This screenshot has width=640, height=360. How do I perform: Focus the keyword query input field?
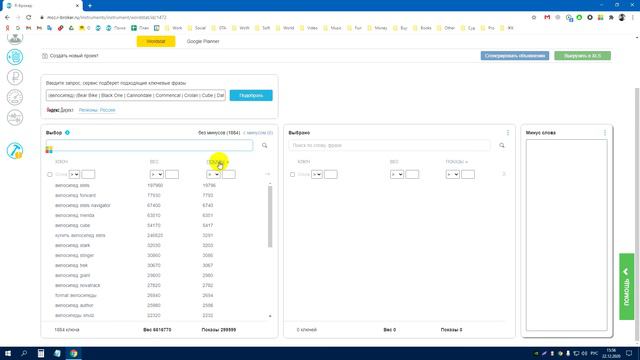tap(136, 95)
